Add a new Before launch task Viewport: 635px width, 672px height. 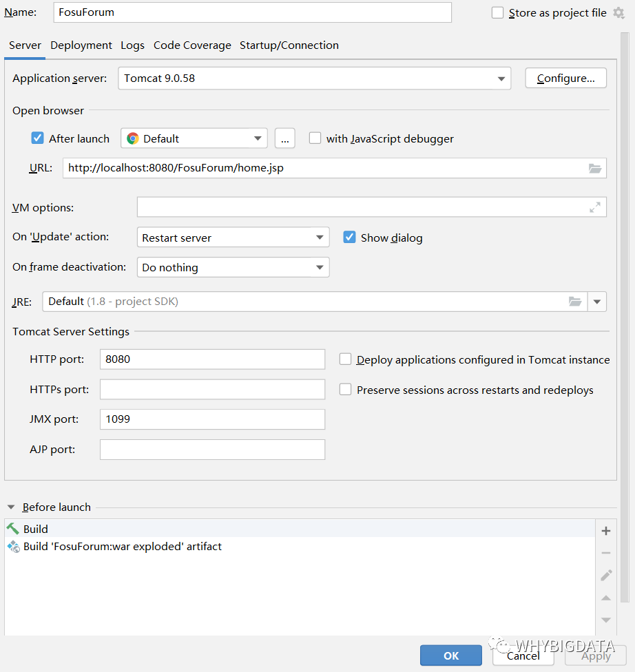pos(606,531)
